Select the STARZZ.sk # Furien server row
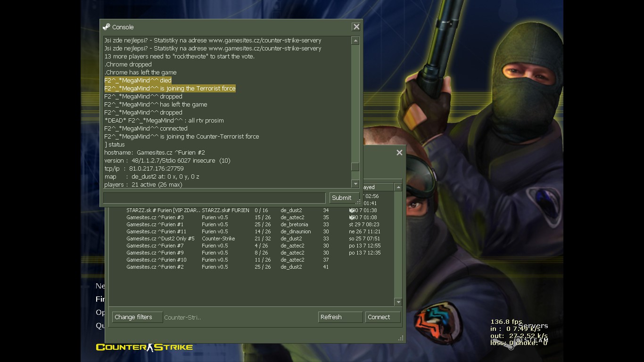The image size is (644, 362). click(x=252, y=210)
